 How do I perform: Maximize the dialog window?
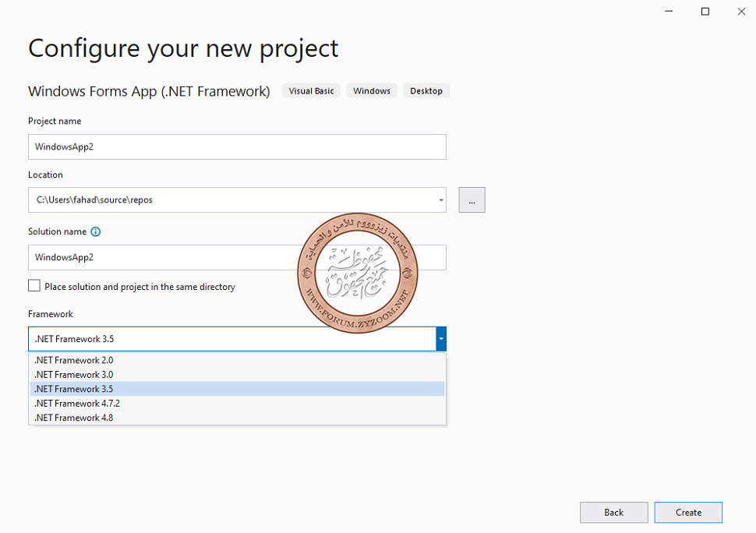click(x=705, y=11)
